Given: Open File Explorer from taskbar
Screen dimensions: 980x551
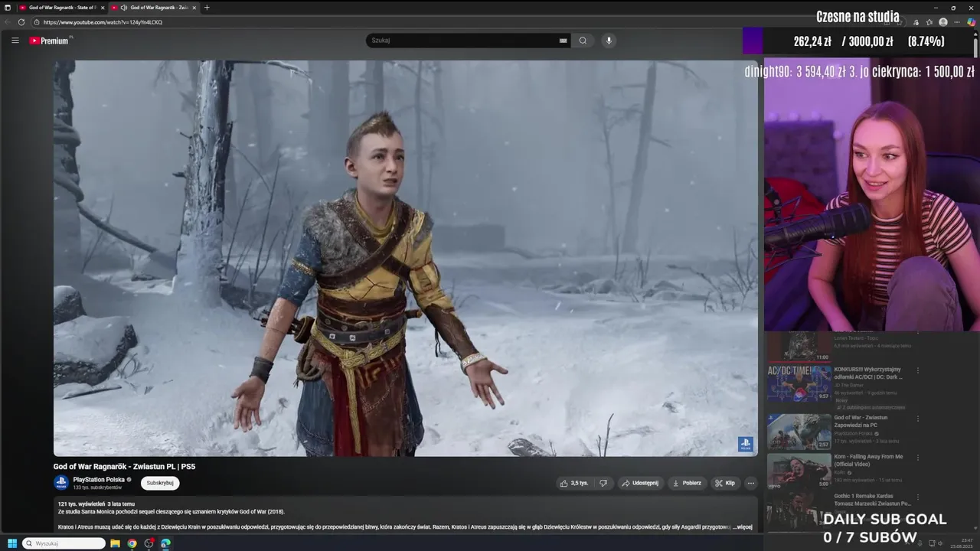Looking at the screenshot, I should tap(115, 543).
